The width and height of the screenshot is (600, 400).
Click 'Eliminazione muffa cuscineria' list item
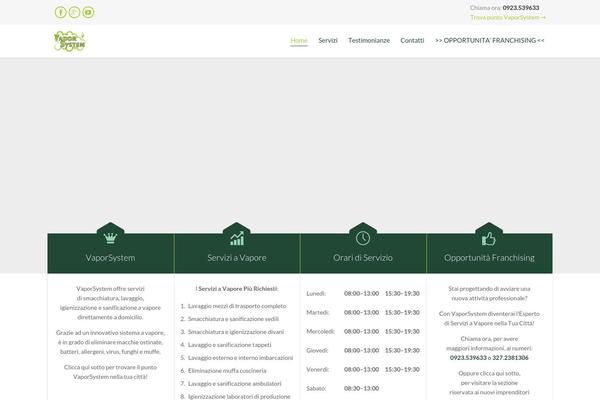(227, 371)
